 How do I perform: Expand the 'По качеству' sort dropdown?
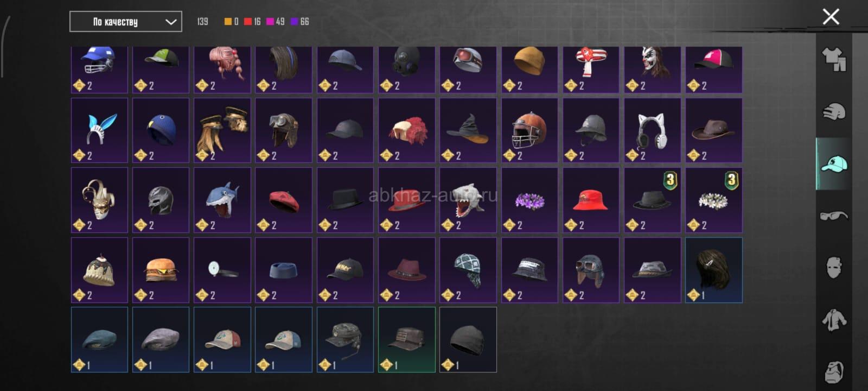(x=126, y=22)
